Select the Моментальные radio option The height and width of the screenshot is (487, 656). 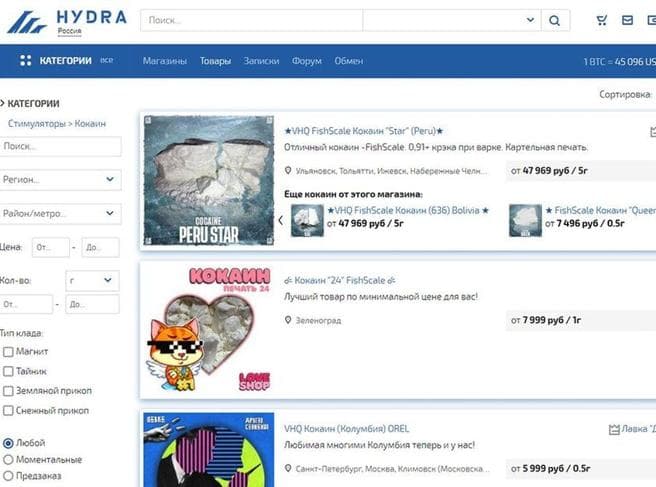[8, 460]
